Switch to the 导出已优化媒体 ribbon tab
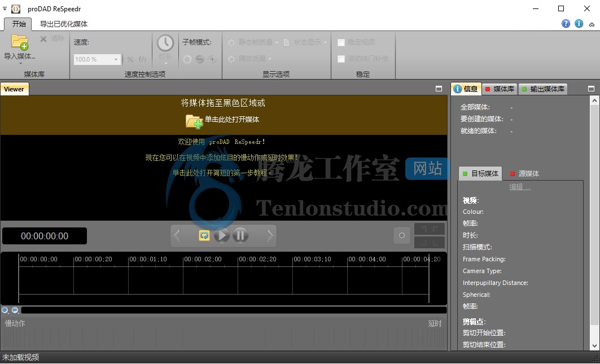The width and height of the screenshot is (600, 364). pyautogui.click(x=64, y=24)
